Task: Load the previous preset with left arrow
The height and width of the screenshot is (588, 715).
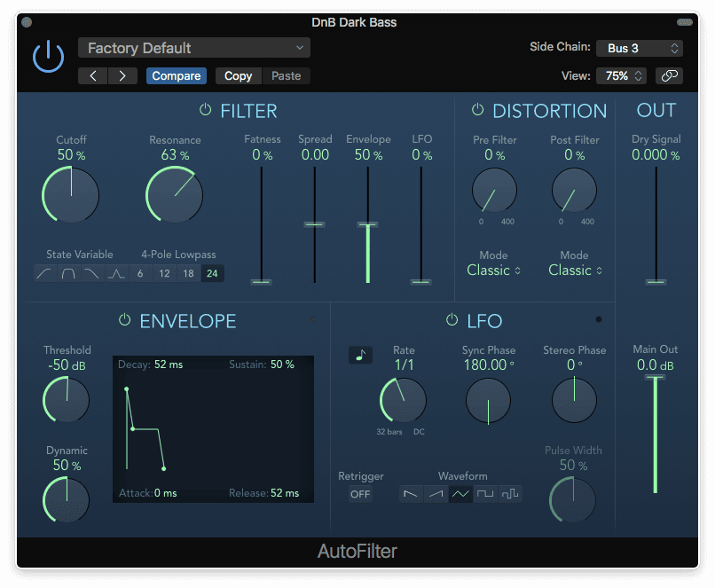Action: point(93,75)
